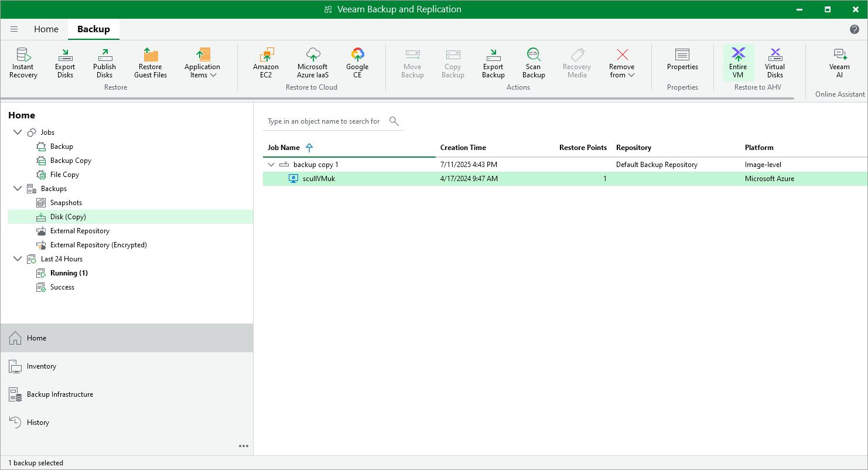Viewport: 868px width, 470px height.
Task: Click the navigation pane overflow dots
Action: tap(244, 446)
